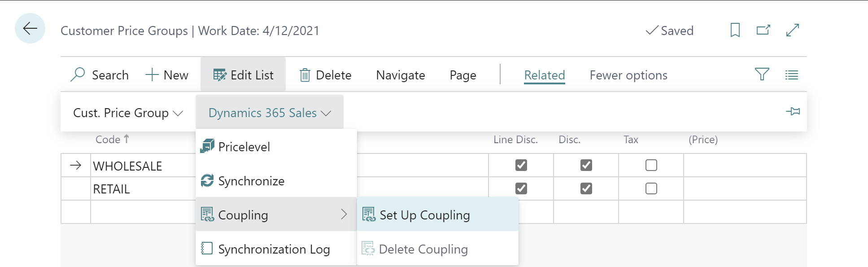Click the Search magnifier icon
The width and height of the screenshot is (868, 267).
78,74
